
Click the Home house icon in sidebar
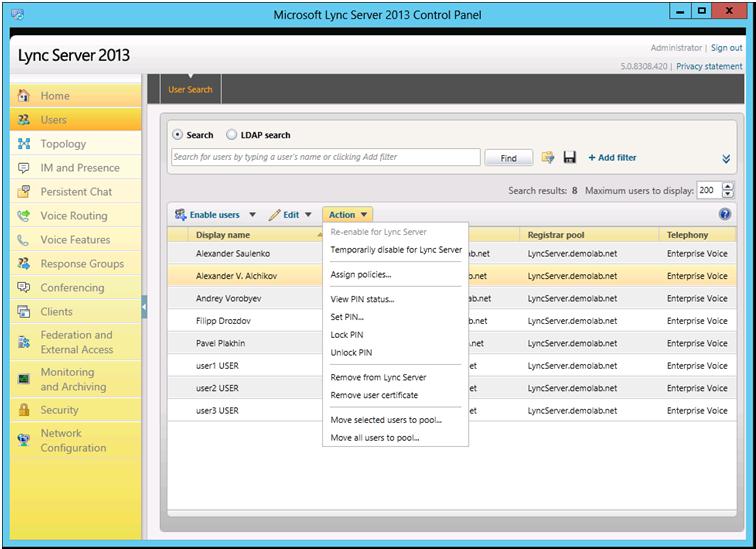pyautogui.click(x=24, y=95)
